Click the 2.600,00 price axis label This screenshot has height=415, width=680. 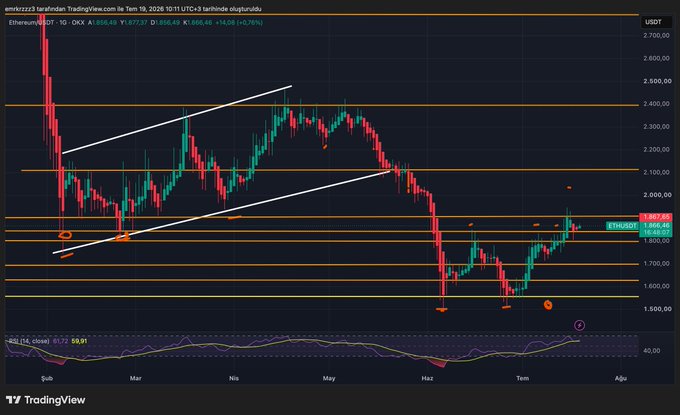click(657, 59)
